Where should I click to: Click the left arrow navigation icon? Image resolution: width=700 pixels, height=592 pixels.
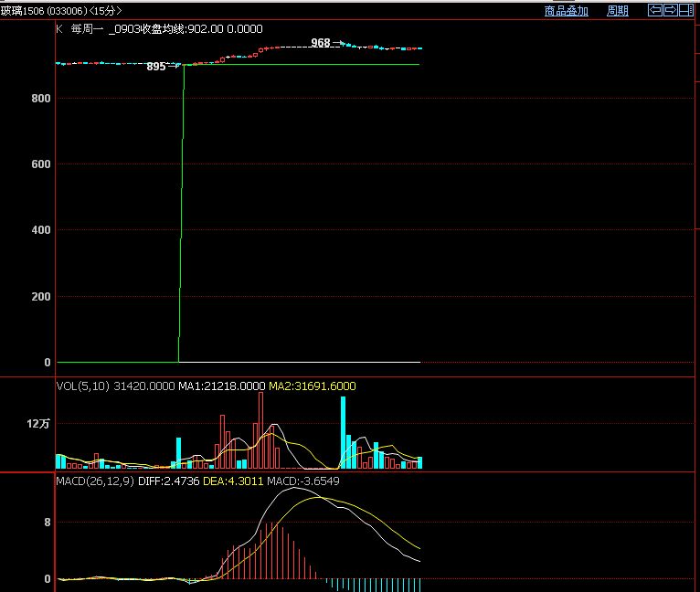click(654, 10)
